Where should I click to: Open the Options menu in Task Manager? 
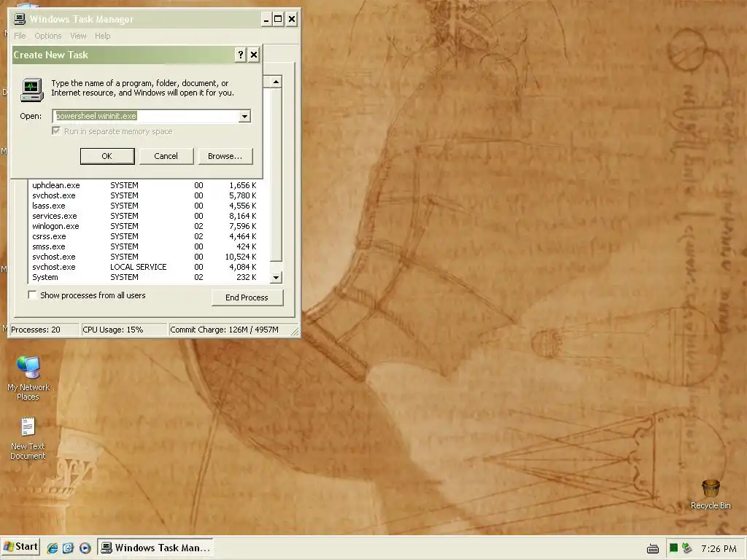pyautogui.click(x=48, y=36)
